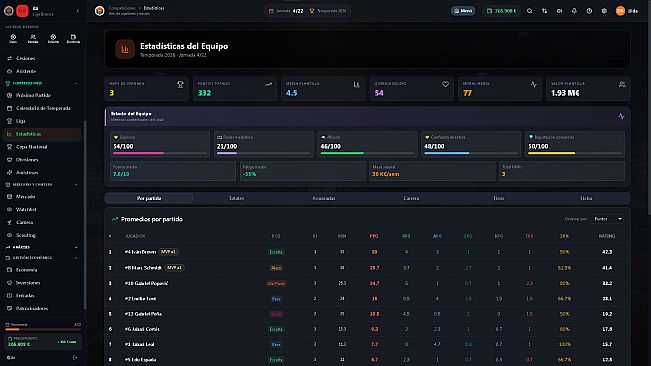
Task: Open notifications bell icon
Action: (574, 11)
